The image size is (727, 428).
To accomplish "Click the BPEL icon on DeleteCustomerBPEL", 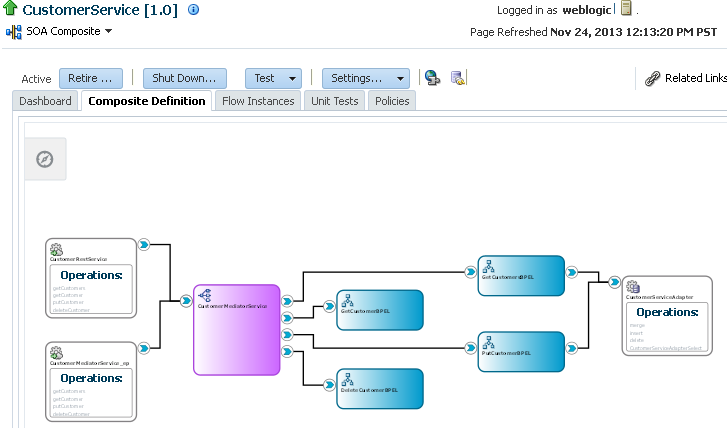I will point(347,379).
